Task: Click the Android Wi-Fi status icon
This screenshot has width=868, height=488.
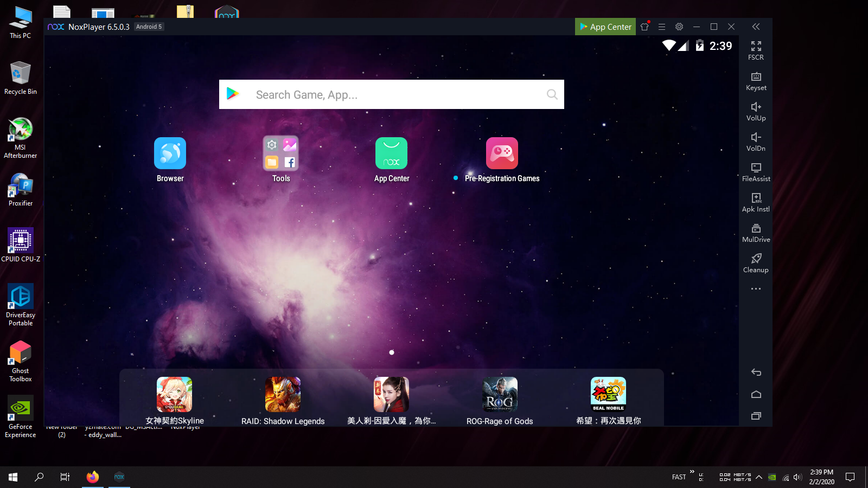Action: [x=669, y=46]
